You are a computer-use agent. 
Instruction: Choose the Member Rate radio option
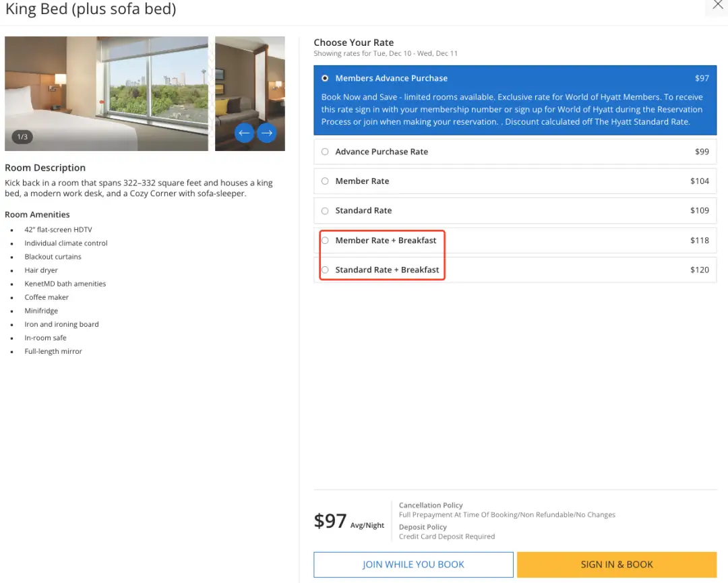click(325, 181)
